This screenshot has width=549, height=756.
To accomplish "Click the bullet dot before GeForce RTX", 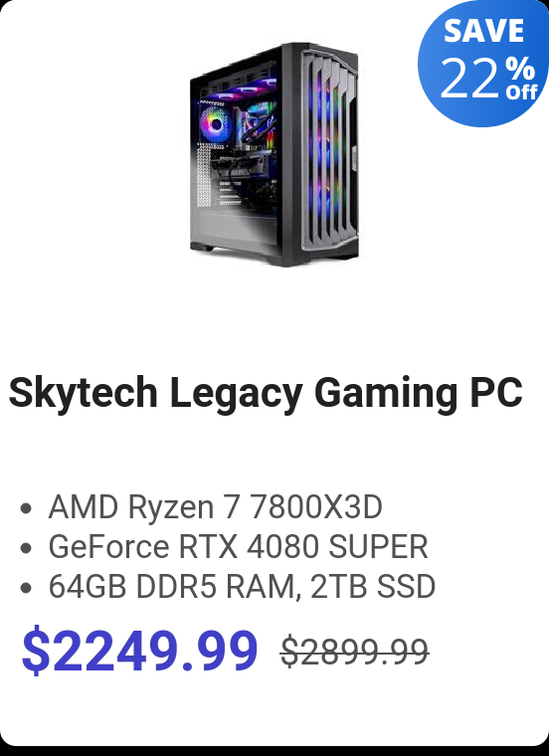I will click(x=27, y=548).
